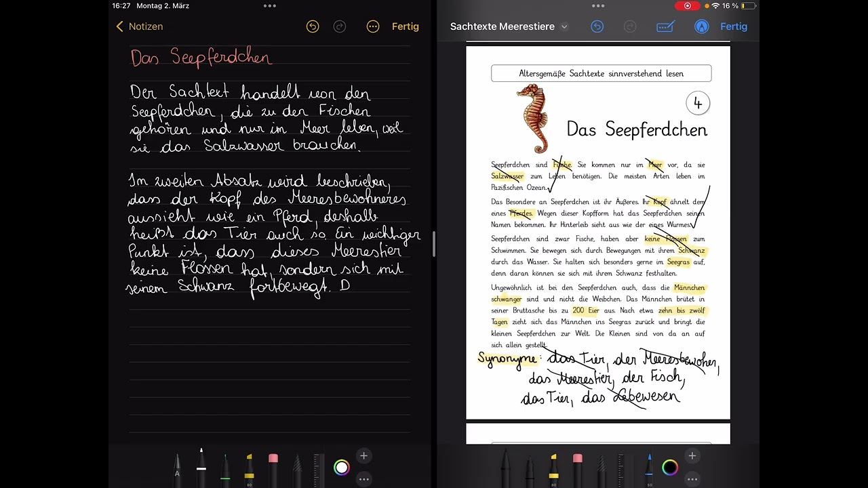Image resolution: width=868 pixels, height=488 pixels.
Task: Tap the 16 % battery indicator
Action: 739,5
